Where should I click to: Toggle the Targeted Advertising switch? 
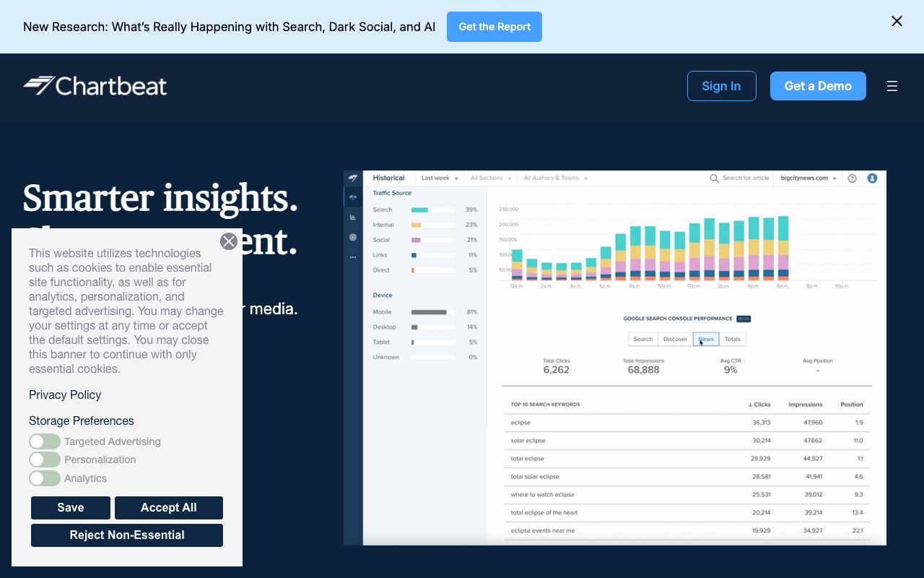45,441
